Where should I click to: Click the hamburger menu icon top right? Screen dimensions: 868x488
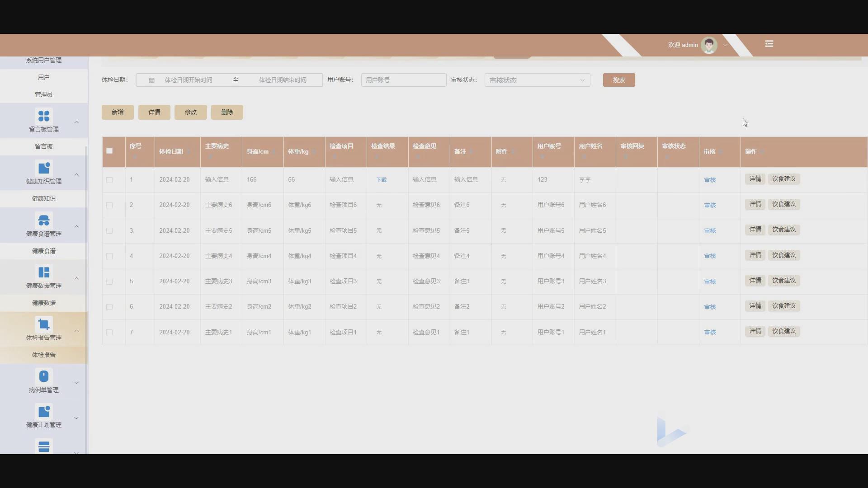point(769,44)
